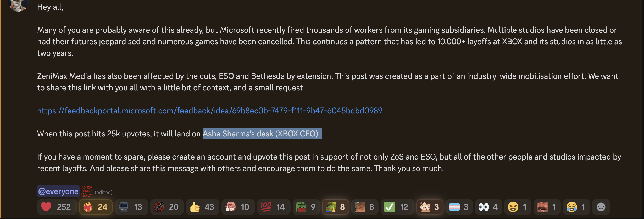Image resolution: width=644 pixels, height=219 pixels.
Task: Toggle the thumbs up reaction with 43
Action: pos(202,207)
